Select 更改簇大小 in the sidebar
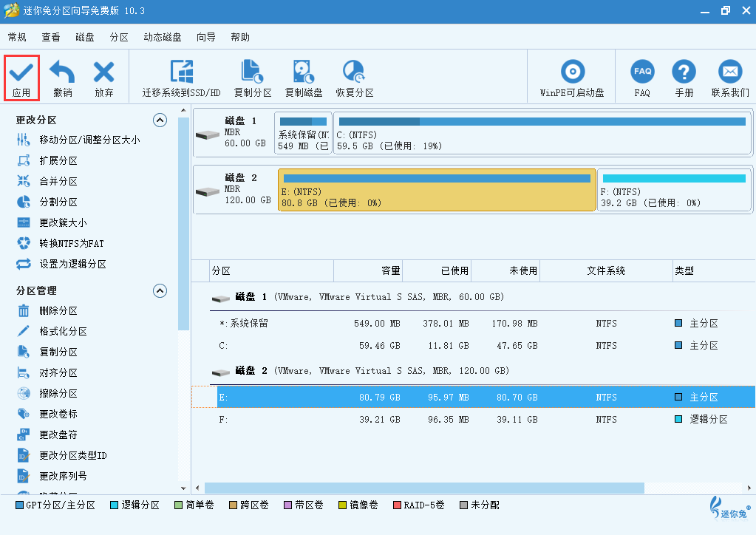 click(x=52, y=222)
